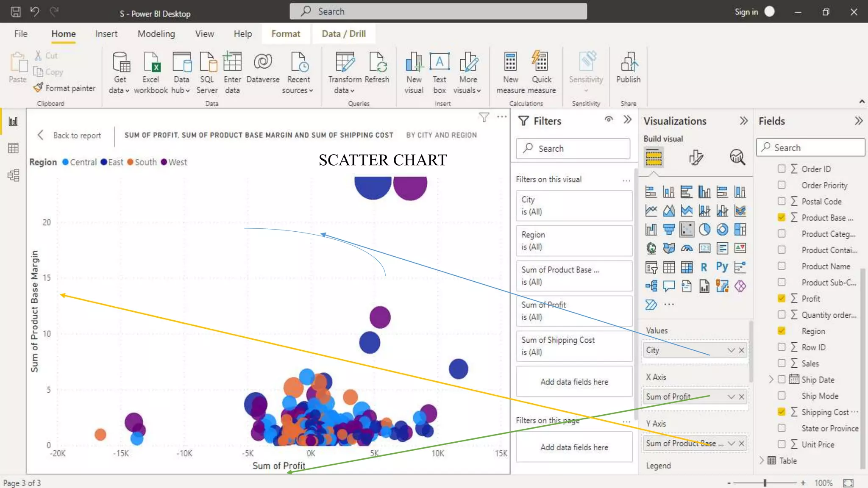This screenshot has height=488, width=868.
Task: Toggle the filters pane eye icon
Action: point(609,119)
